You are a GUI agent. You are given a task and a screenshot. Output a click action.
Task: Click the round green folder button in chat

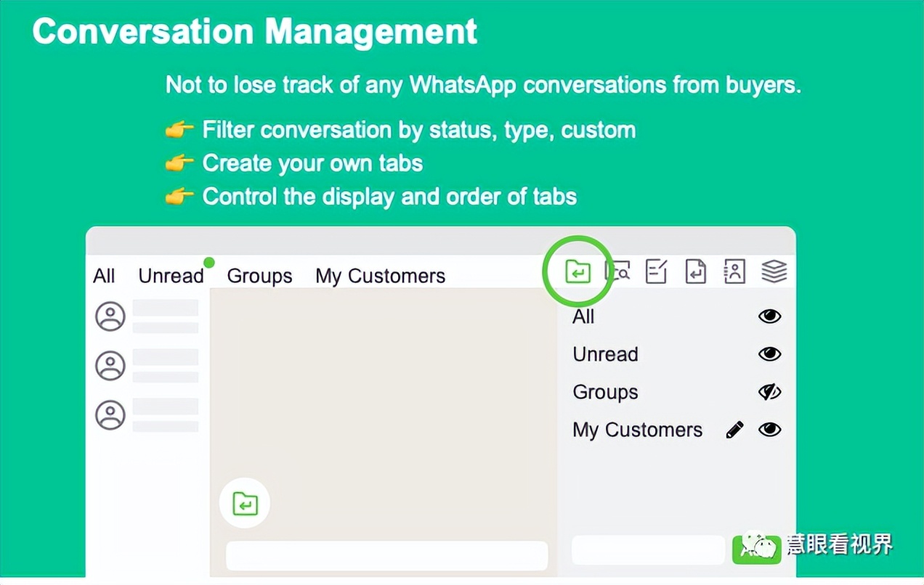coord(245,503)
